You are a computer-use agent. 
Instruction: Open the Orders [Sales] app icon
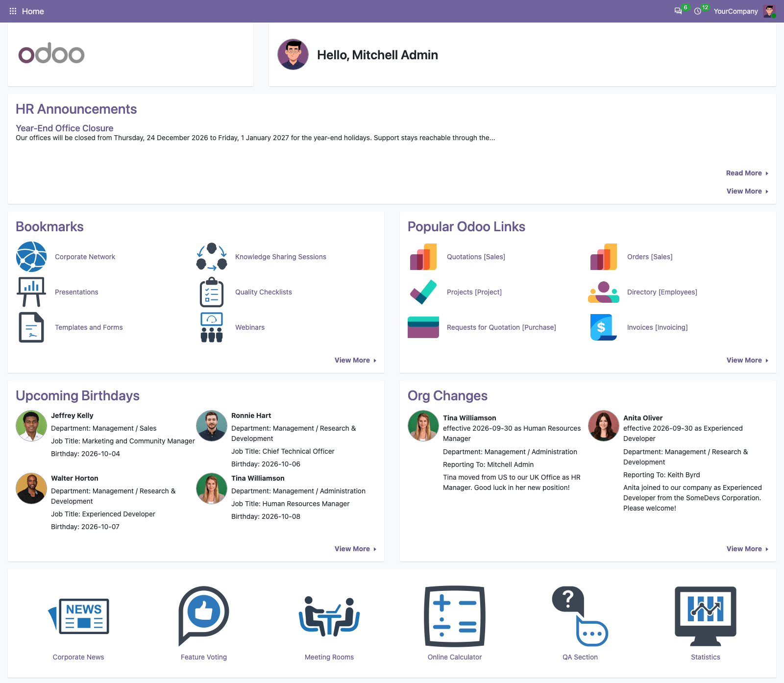pyautogui.click(x=604, y=257)
